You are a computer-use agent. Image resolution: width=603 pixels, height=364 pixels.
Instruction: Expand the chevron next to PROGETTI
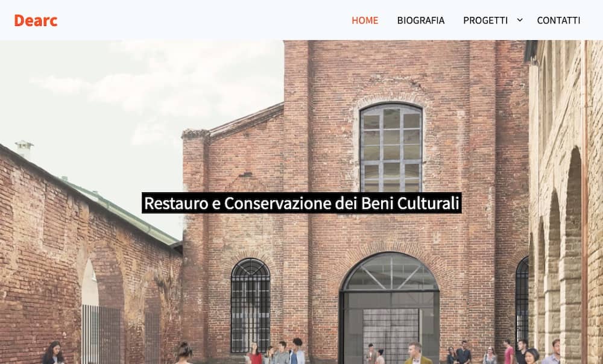click(x=520, y=20)
